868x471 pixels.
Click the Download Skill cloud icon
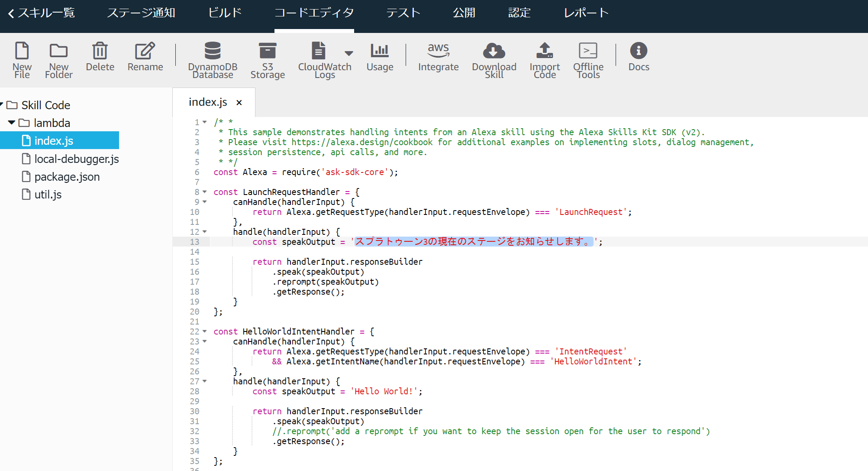click(494, 51)
